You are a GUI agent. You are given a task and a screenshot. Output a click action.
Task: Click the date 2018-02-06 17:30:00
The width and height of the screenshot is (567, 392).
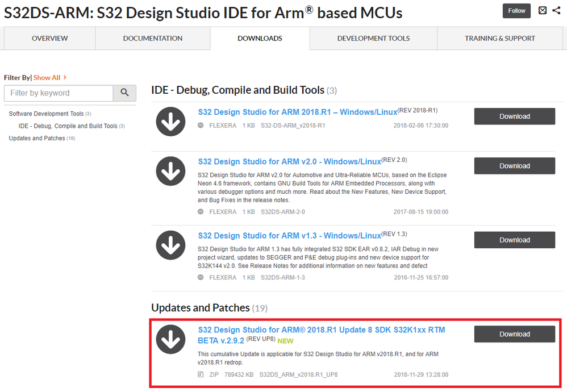(421, 126)
